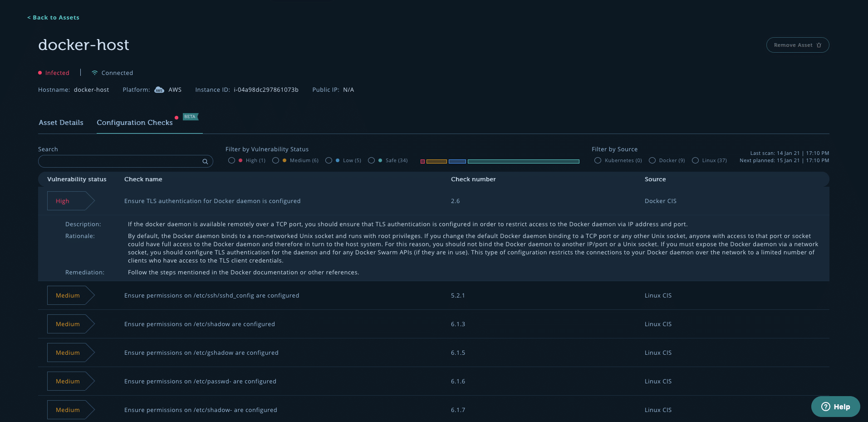Click the High severity badge on TLS check

pos(62,201)
